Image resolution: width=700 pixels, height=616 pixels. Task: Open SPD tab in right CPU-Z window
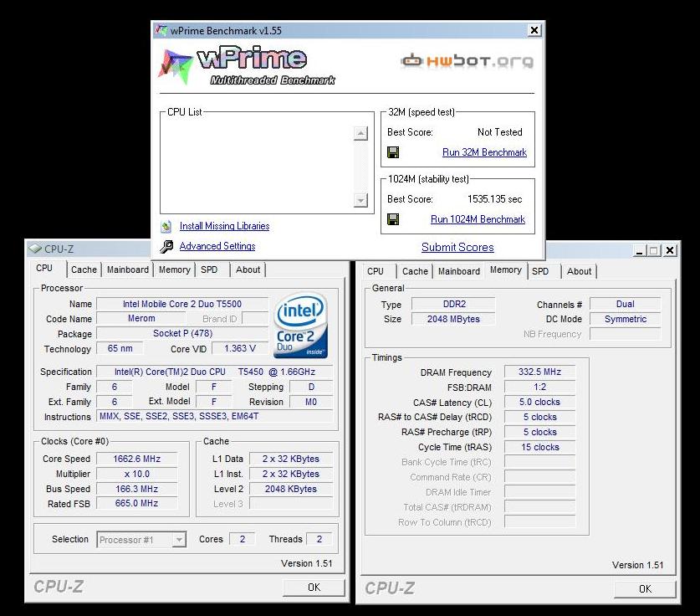point(540,272)
